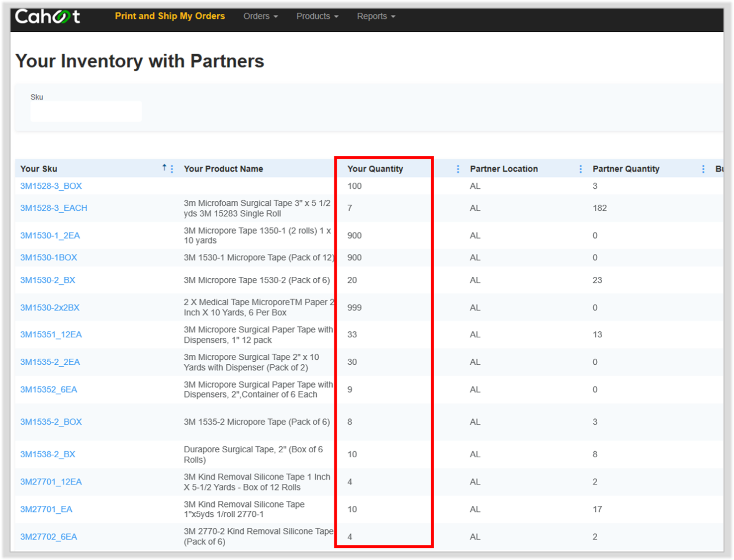Select product name '3M 1535-2 Micropore Tape (Pack of 6)'
The image size is (734, 560).
click(257, 422)
